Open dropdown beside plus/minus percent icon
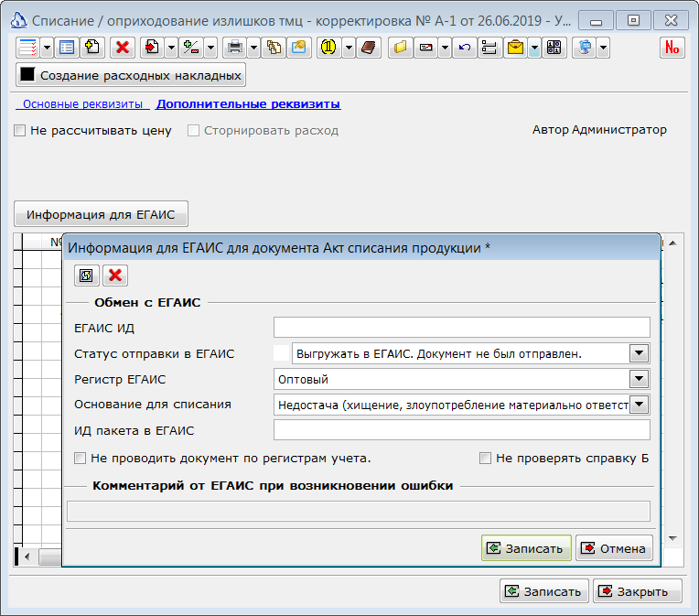Viewport: 699px width, 616px height. 210,48
